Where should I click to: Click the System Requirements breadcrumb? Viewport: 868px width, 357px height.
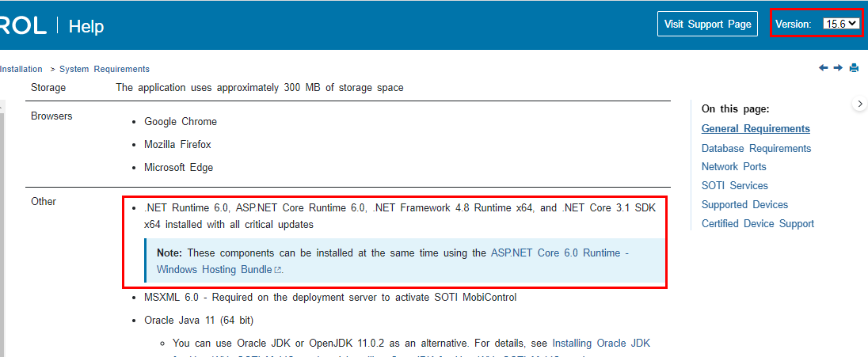(104, 69)
